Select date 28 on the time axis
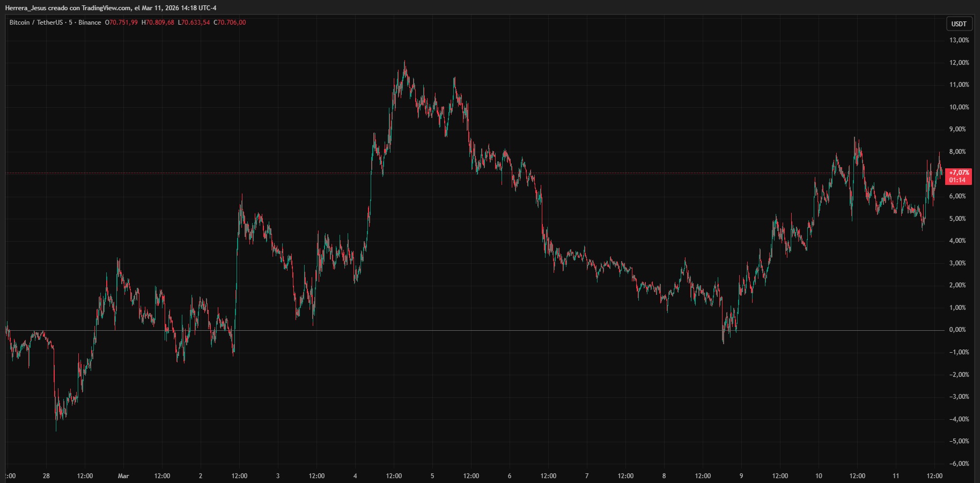 point(46,475)
